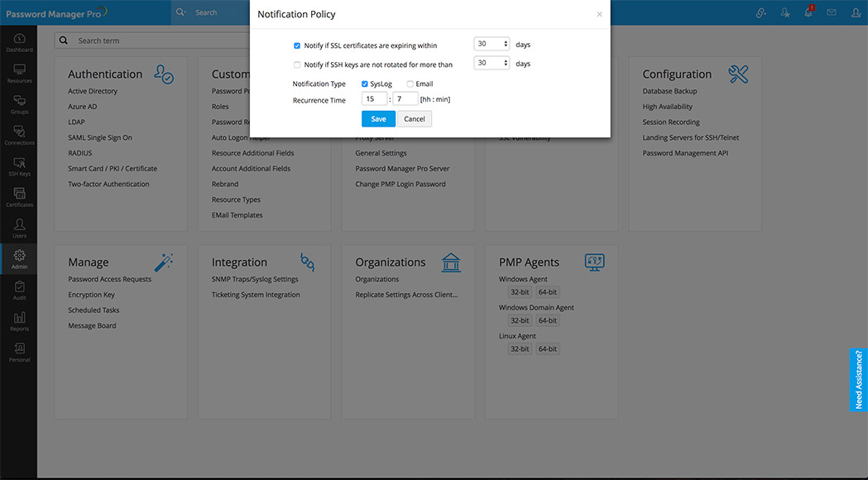Open RADIUS authentication link

pyautogui.click(x=80, y=153)
